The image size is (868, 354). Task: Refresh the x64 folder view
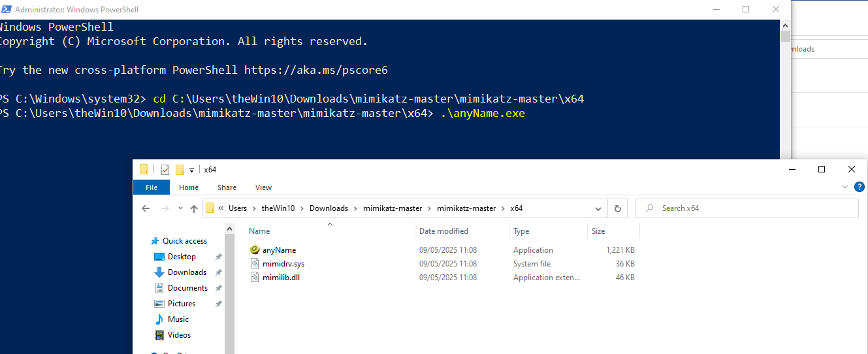(617, 208)
